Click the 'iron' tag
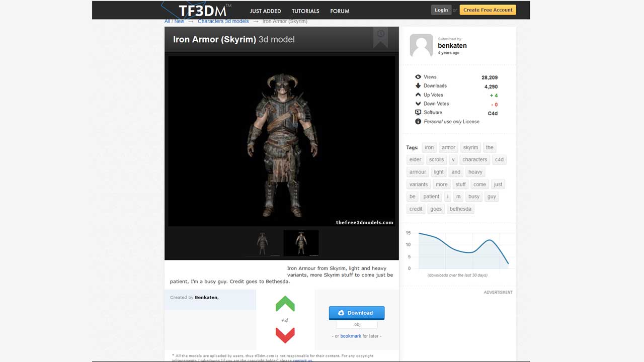 429,147
